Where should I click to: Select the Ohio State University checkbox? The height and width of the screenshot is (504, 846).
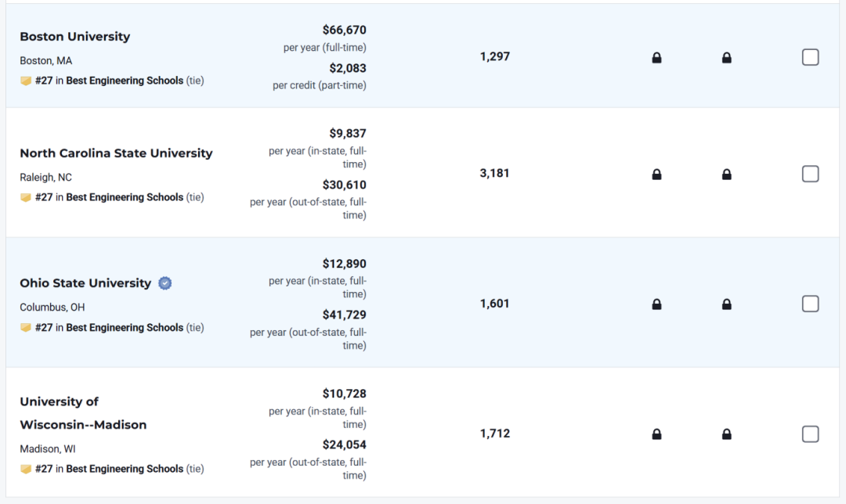point(810,304)
